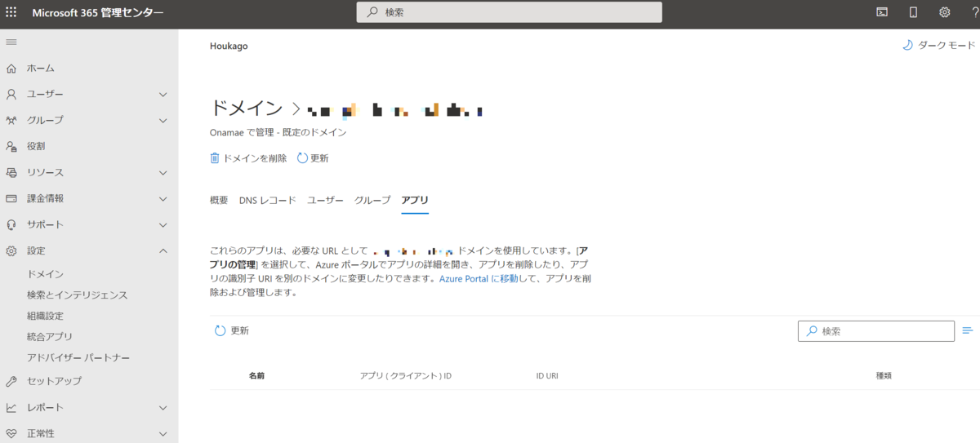Sort by ID URI column header
Image resolution: width=980 pixels, height=443 pixels.
tap(547, 376)
